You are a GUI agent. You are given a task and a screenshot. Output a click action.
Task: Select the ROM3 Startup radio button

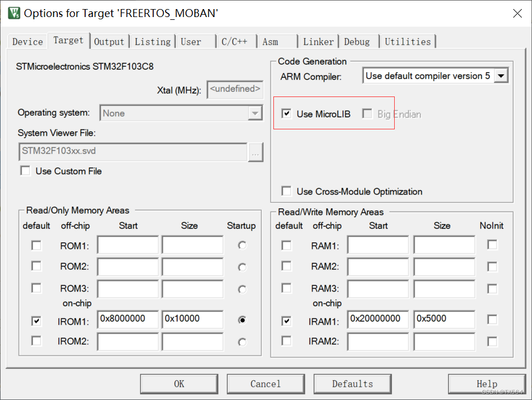tap(242, 289)
